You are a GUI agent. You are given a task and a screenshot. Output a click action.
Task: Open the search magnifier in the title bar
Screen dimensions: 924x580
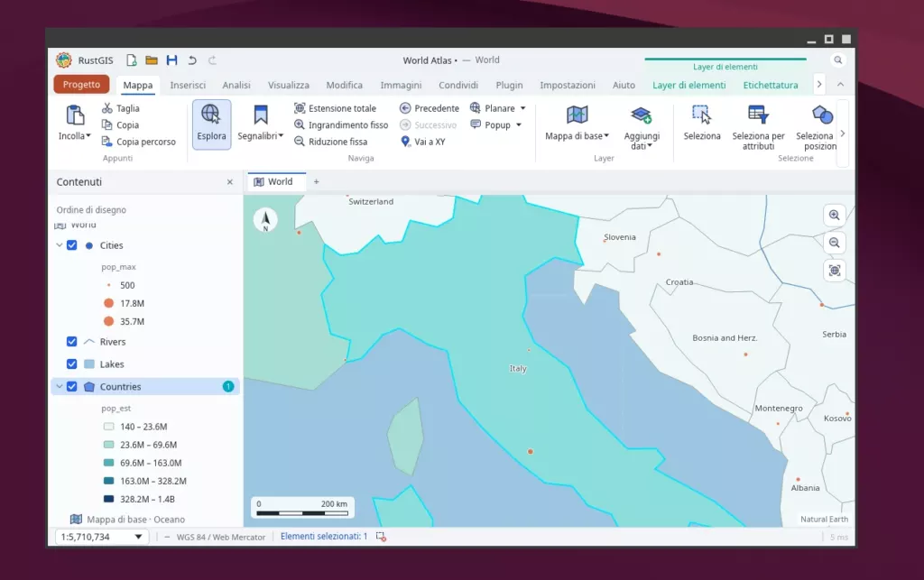837,60
